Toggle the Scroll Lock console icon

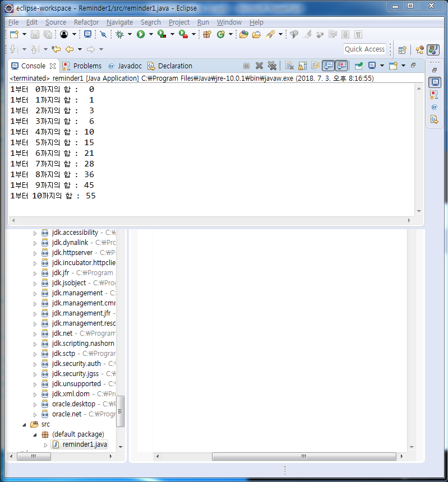pos(303,66)
